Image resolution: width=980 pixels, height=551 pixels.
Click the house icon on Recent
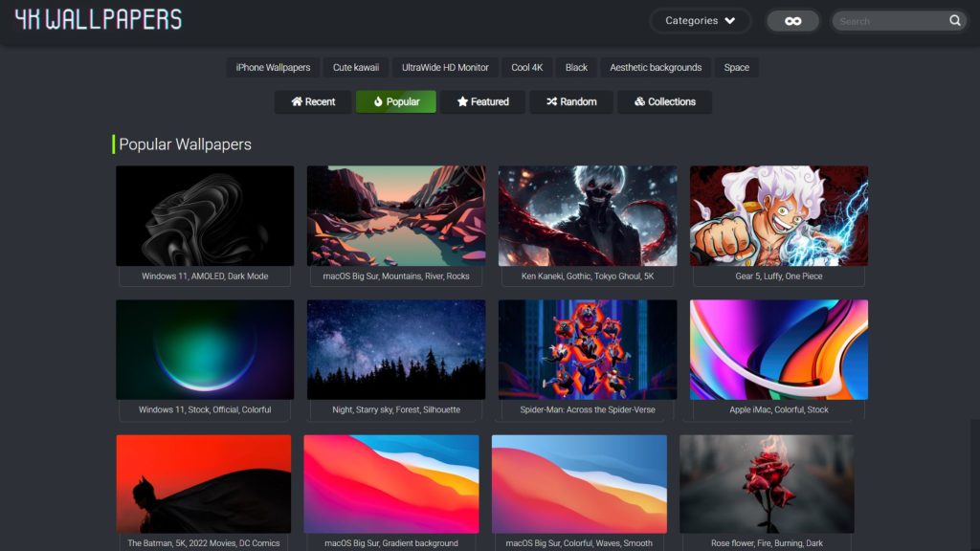(297, 101)
